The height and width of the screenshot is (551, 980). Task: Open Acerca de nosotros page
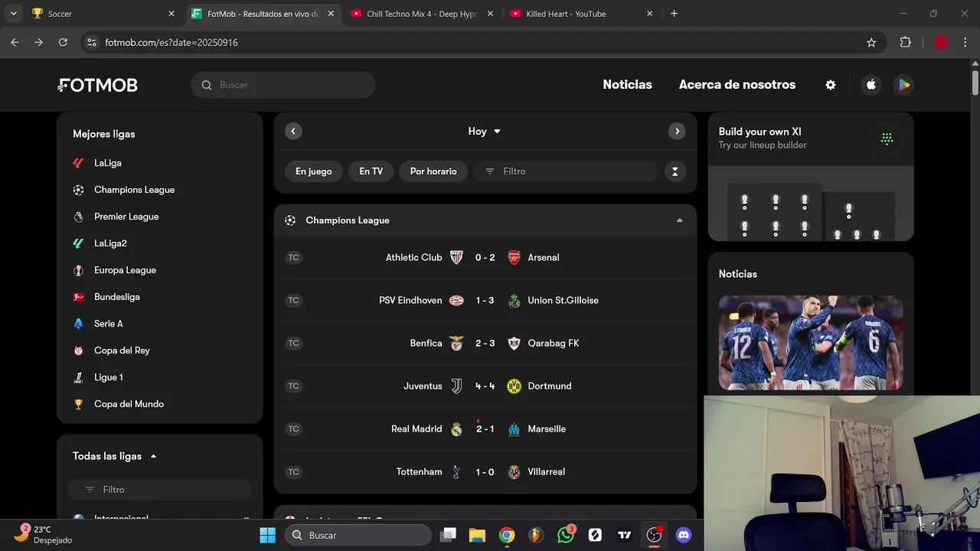737,85
